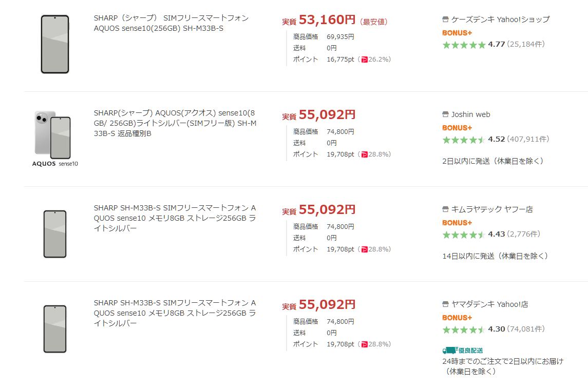Click the store icon beside キムラヤテック ヤフー店
588x389 pixels.
click(x=445, y=209)
